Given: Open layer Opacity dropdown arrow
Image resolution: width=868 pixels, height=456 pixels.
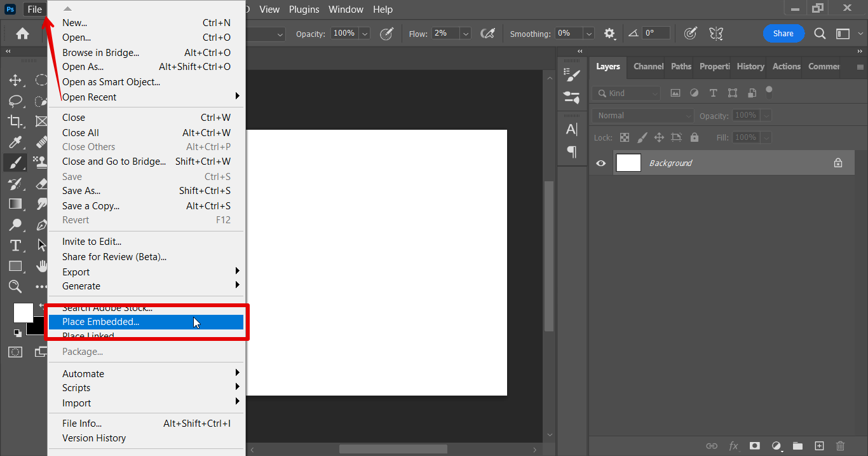Looking at the screenshot, I should (766, 116).
